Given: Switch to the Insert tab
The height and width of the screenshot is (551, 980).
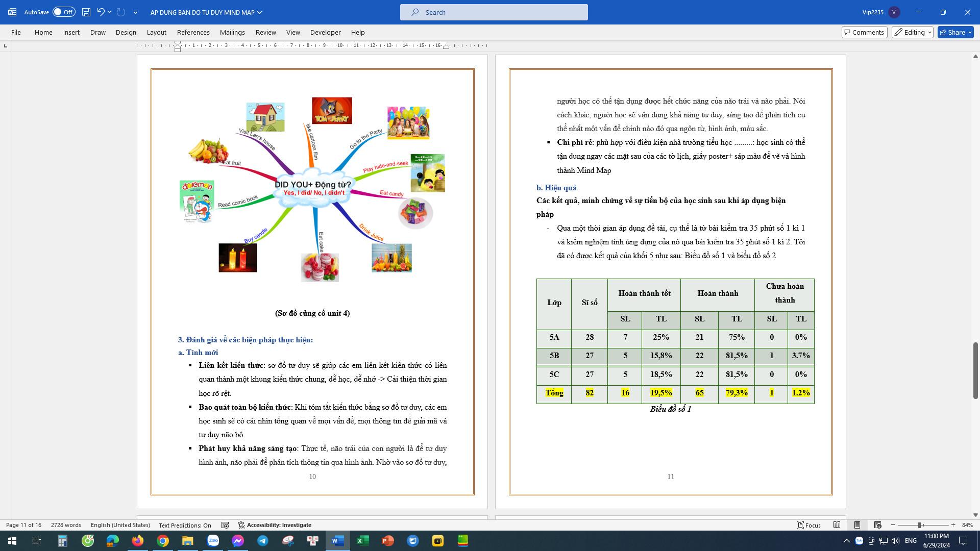Looking at the screenshot, I should click(x=71, y=32).
